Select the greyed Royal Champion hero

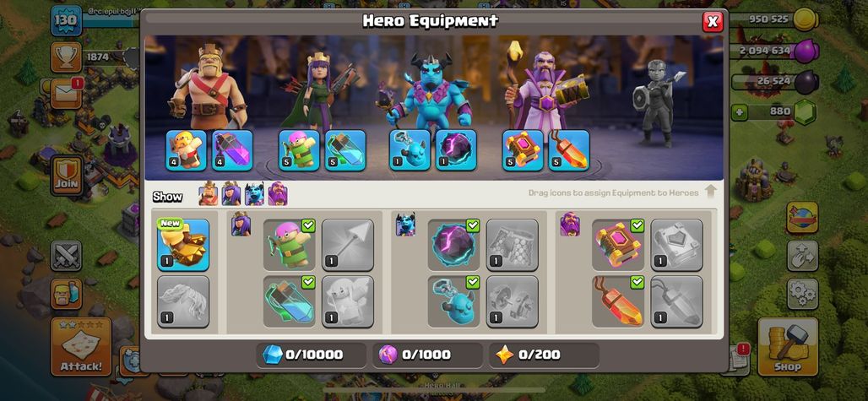[659, 104]
